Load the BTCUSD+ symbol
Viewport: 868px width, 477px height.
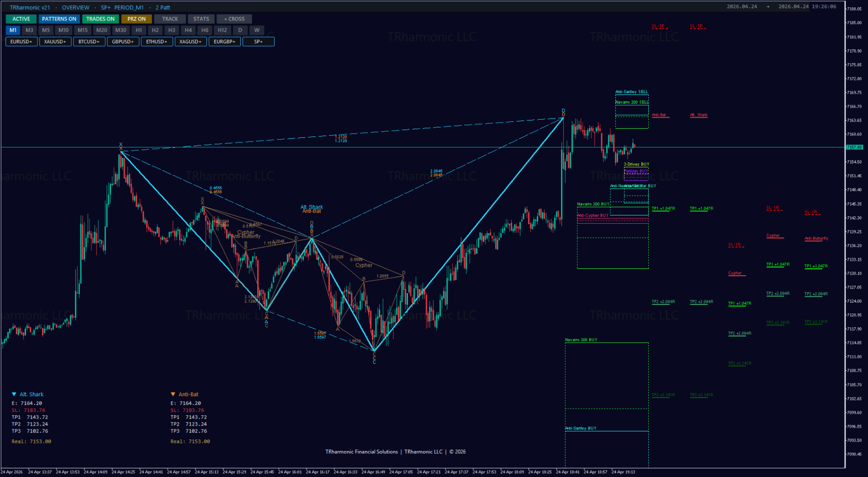point(89,42)
